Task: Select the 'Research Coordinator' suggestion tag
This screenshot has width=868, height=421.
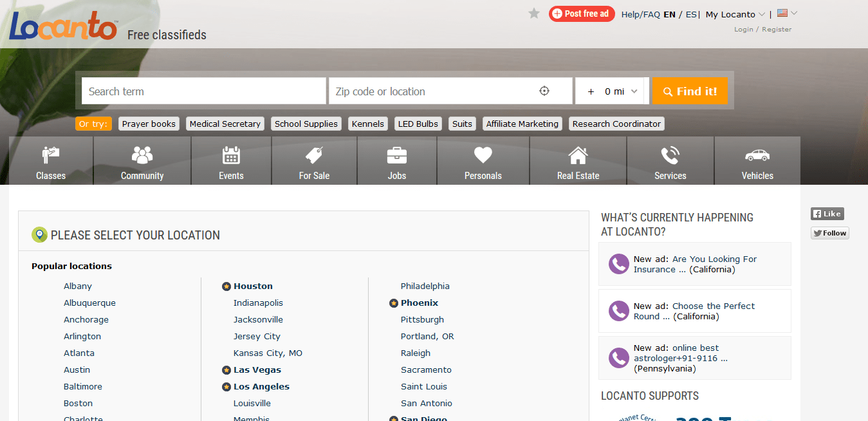Action: coord(616,124)
